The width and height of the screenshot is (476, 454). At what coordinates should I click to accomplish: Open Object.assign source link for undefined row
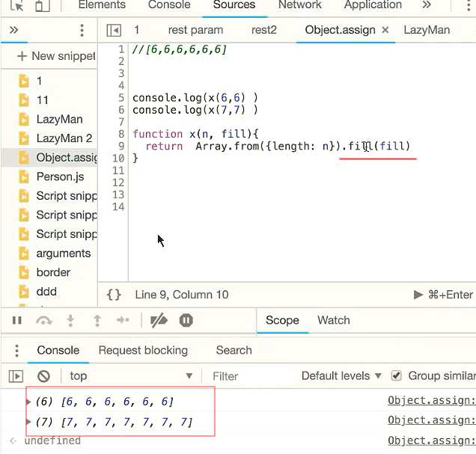click(431, 441)
